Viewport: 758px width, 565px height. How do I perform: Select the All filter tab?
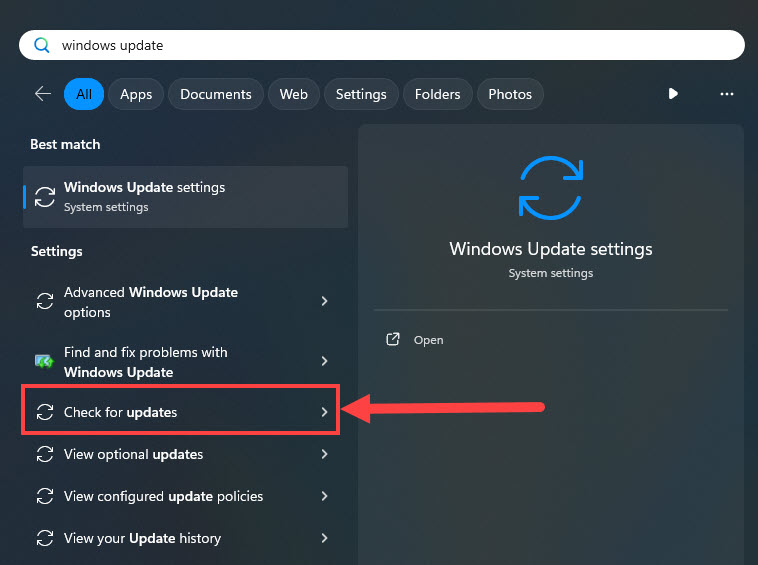pyautogui.click(x=84, y=94)
